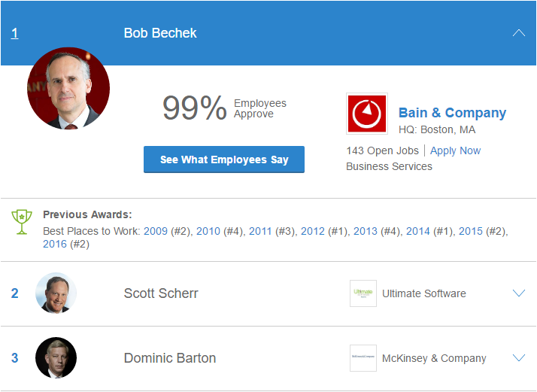Click the Bain & Company red logo icon
The image size is (537, 392).
(366, 114)
